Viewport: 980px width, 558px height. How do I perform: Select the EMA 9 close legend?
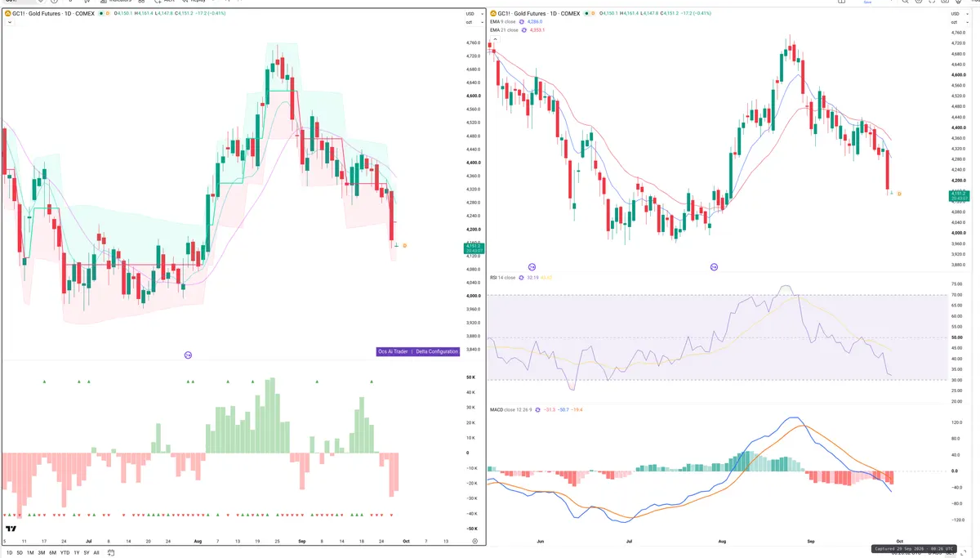(x=504, y=22)
